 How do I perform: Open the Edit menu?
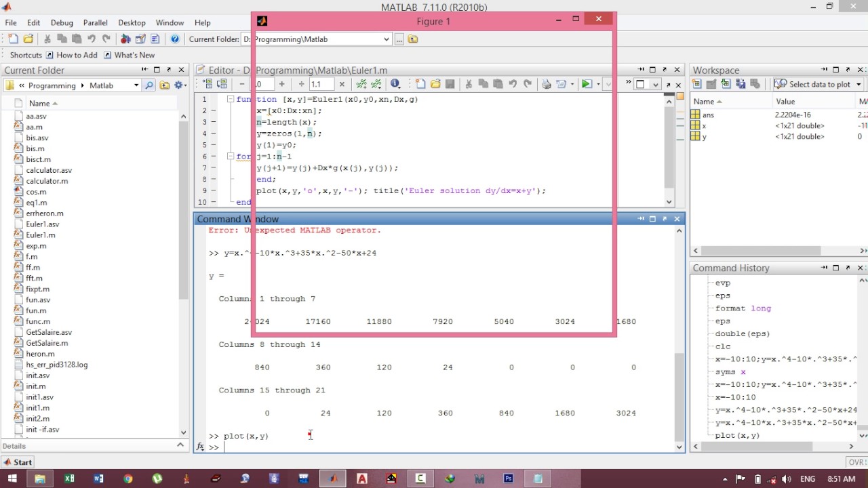pos(33,22)
